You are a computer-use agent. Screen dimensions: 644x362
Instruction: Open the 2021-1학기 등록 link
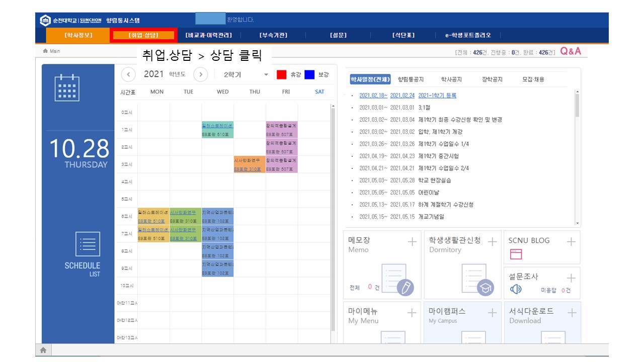coord(437,96)
